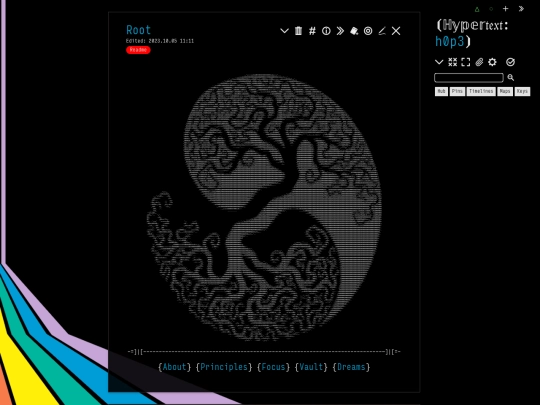Click the hash permalink icon on Root
This screenshot has width=540, height=405.
pyautogui.click(x=312, y=31)
